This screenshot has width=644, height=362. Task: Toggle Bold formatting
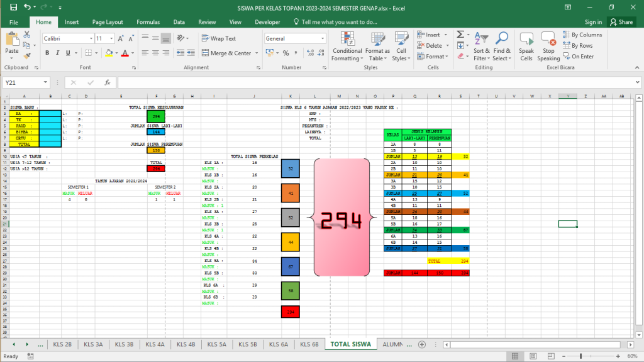pyautogui.click(x=47, y=53)
